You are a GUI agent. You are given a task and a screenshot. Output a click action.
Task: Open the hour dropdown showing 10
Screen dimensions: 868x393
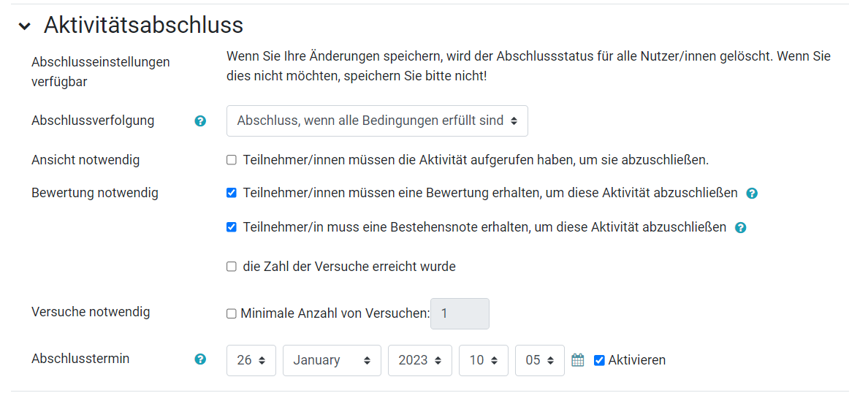[484, 360]
